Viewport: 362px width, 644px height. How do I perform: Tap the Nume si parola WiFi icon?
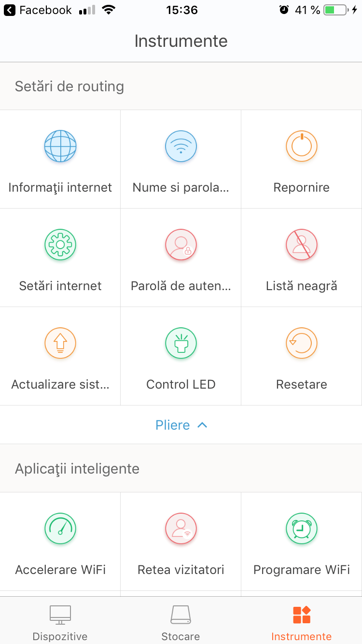tap(181, 146)
